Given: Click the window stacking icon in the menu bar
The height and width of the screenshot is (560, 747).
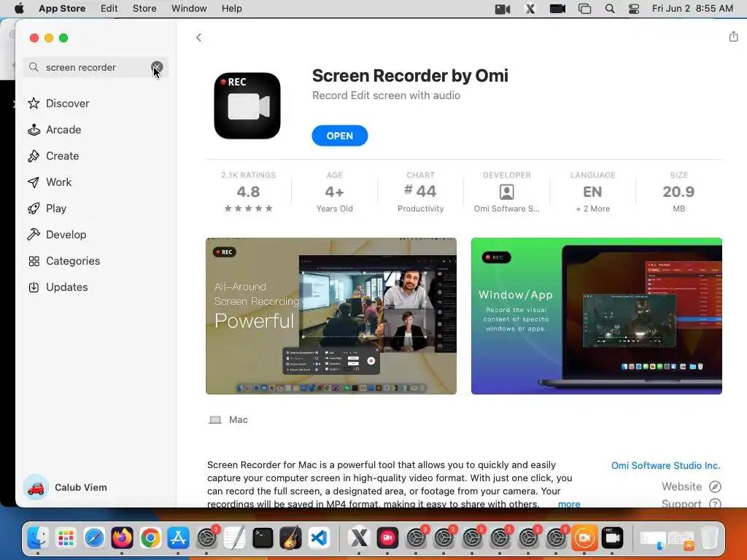Looking at the screenshot, I should tap(584, 9).
